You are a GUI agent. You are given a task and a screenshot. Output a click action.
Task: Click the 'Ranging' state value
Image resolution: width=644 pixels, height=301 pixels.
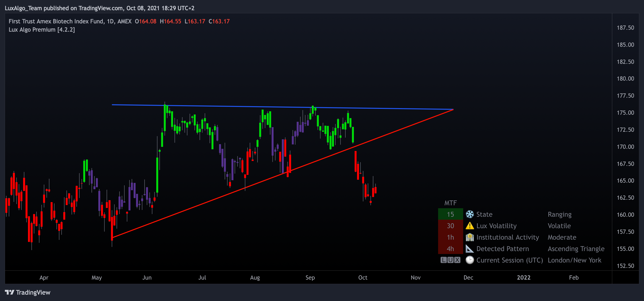click(x=560, y=215)
